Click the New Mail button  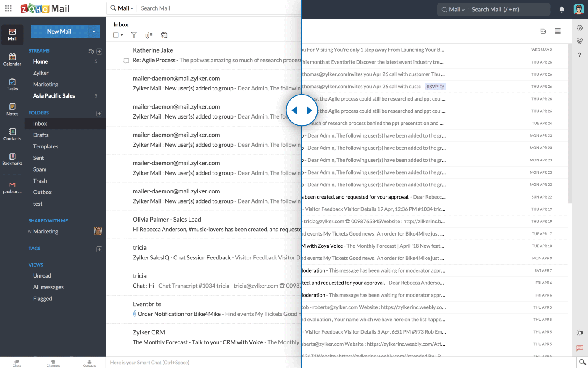pyautogui.click(x=58, y=32)
